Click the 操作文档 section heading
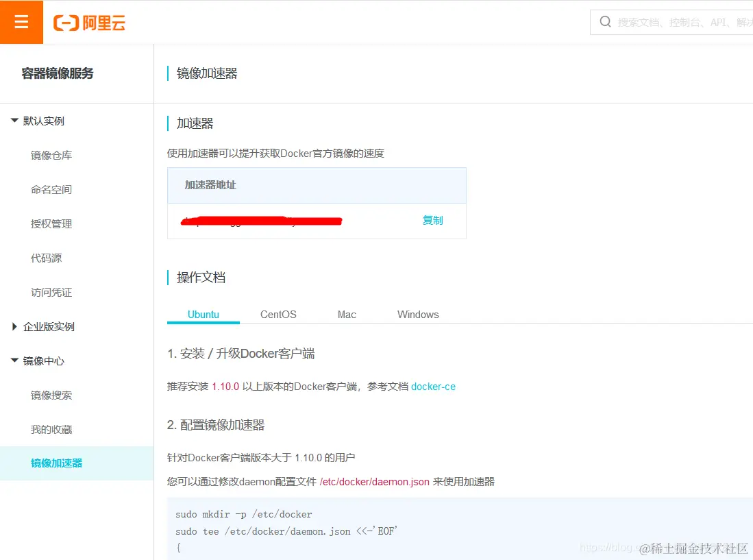The image size is (753, 560). coord(201,278)
